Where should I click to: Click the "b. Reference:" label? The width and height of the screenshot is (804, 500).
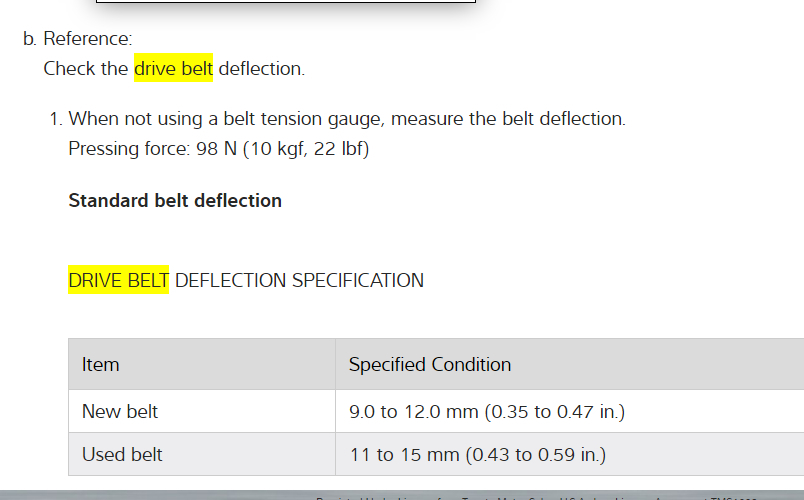pos(78,39)
